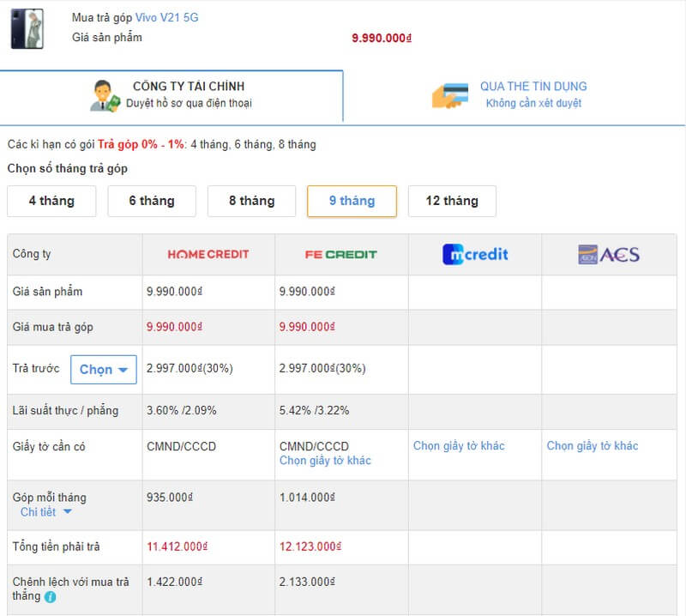Choose the 8 tháng installment term
The image size is (686, 616).
click(x=252, y=201)
